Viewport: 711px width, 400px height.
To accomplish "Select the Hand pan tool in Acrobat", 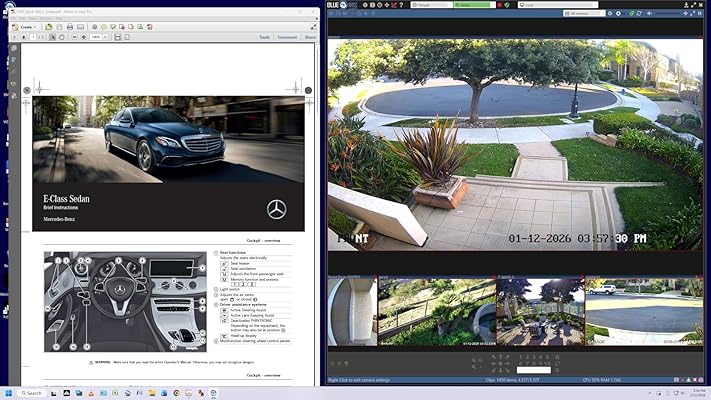I will (x=63, y=37).
